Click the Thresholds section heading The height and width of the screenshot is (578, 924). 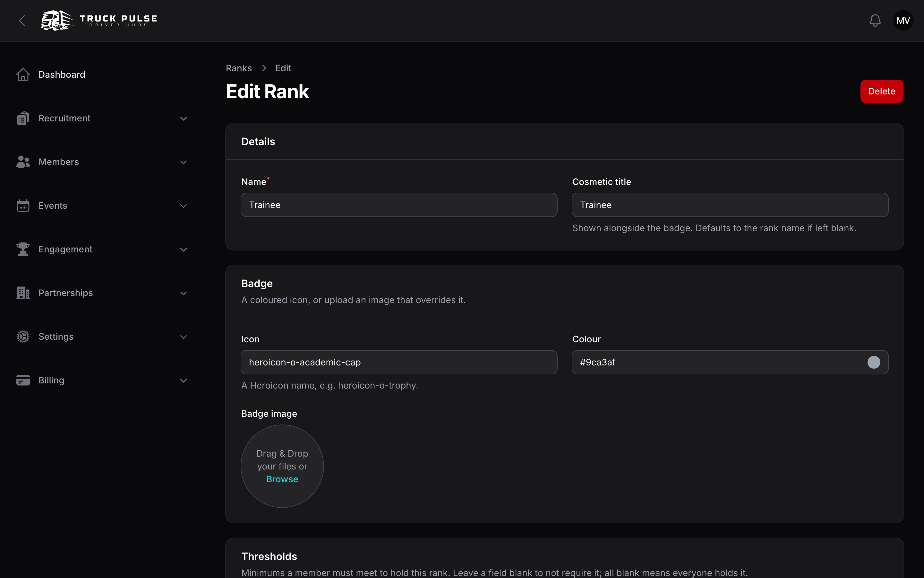(269, 556)
